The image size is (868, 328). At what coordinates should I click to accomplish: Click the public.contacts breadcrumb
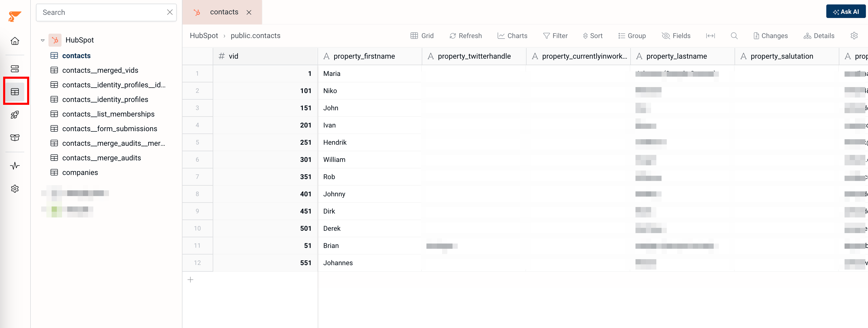pos(255,36)
